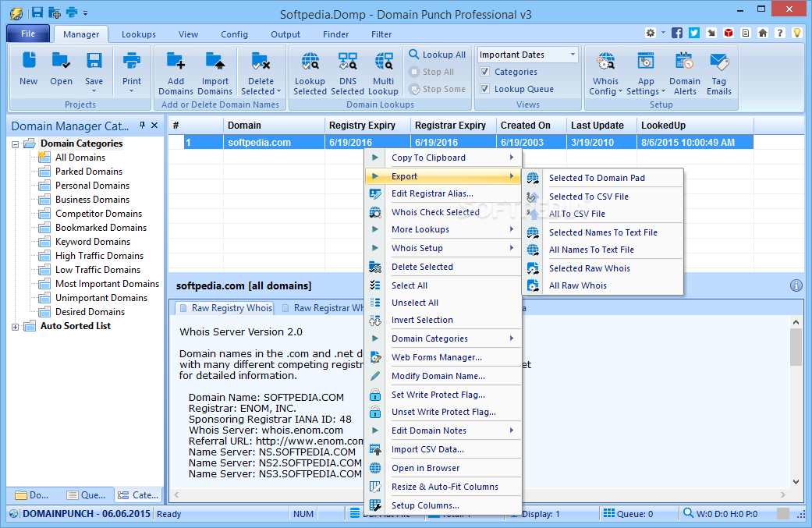812x528 pixels.
Task: Click the gear options icon top right
Action: [x=651, y=33]
